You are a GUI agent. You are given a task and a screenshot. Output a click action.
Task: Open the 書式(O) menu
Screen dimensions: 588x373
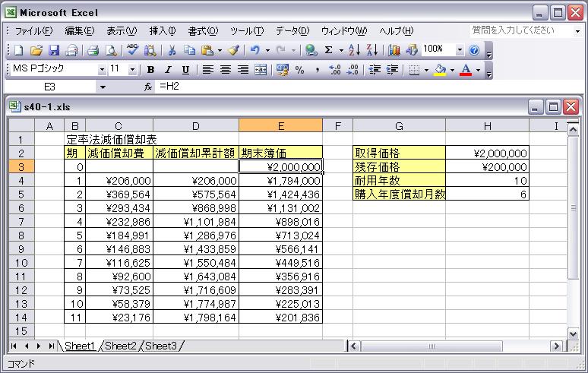click(203, 30)
